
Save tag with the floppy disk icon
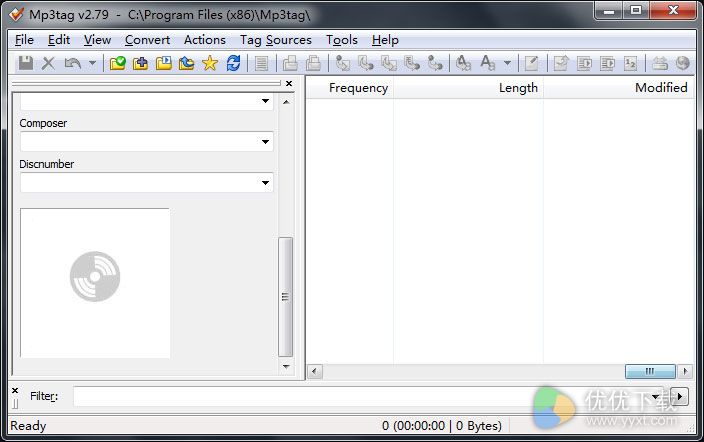coord(26,63)
